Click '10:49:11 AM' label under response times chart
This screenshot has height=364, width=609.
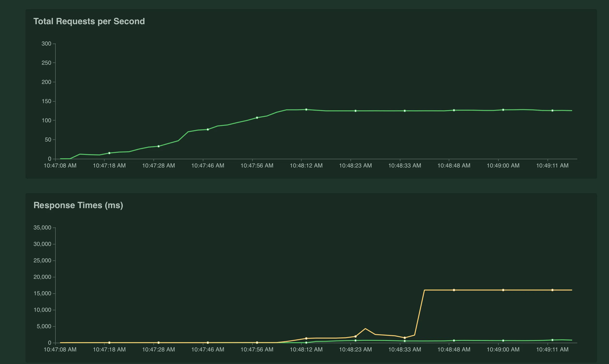click(552, 349)
